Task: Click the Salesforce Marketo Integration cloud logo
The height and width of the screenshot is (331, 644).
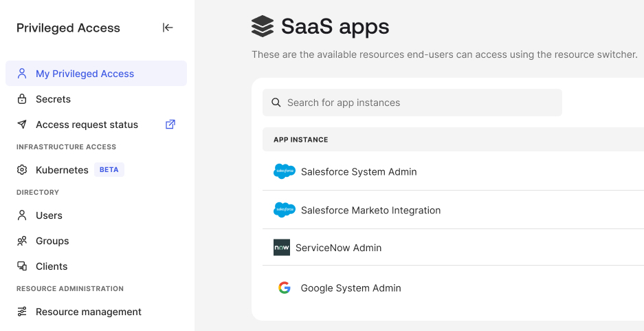Action: tap(284, 210)
